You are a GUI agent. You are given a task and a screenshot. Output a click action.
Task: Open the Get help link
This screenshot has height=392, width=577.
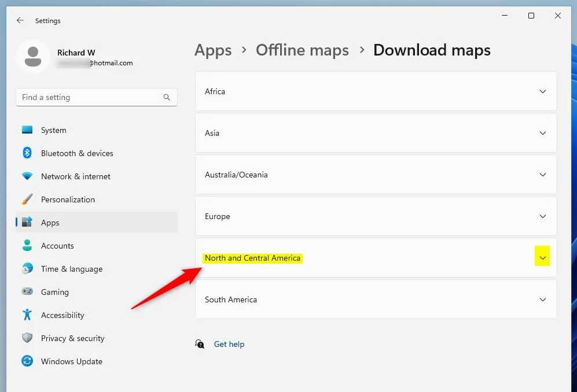(229, 344)
